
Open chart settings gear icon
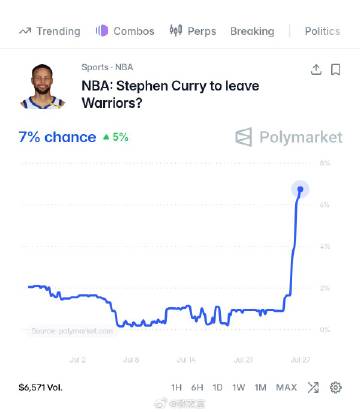tap(336, 387)
